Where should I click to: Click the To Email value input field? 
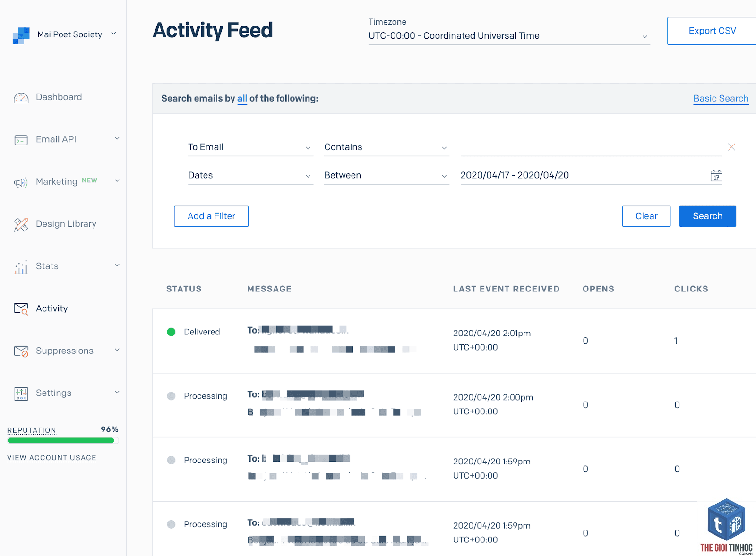pos(591,147)
